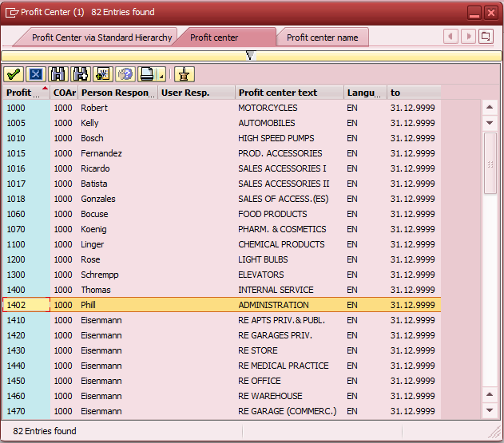The width and height of the screenshot is (504, 443).
Task: Click the dialog window icon in title bar
Action: click(12, 13)
